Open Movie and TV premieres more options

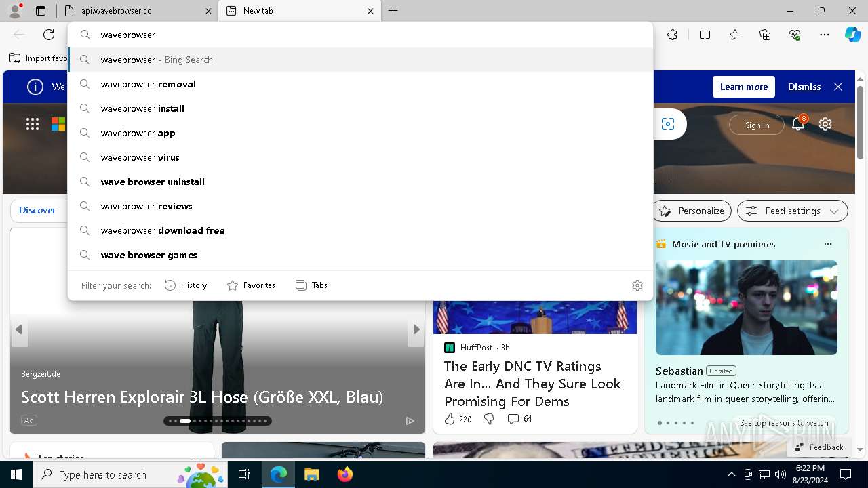coord(827,244)
